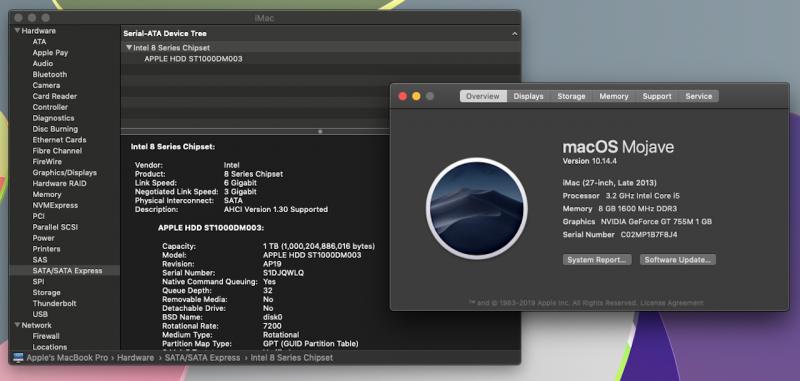This screenshot has height=381, width=800.
Task: Select Parallel SCSI in sidebar
Action: click(x=55, y=227)
